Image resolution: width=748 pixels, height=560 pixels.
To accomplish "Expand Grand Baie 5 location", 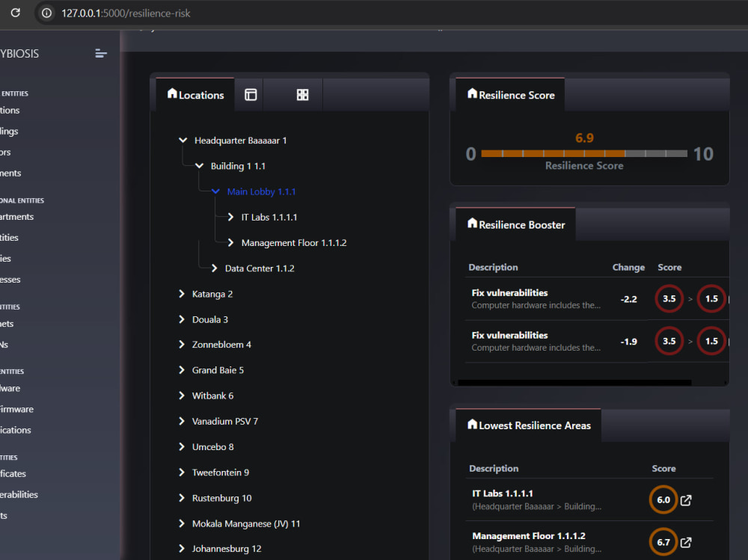I will click(181, 370).
